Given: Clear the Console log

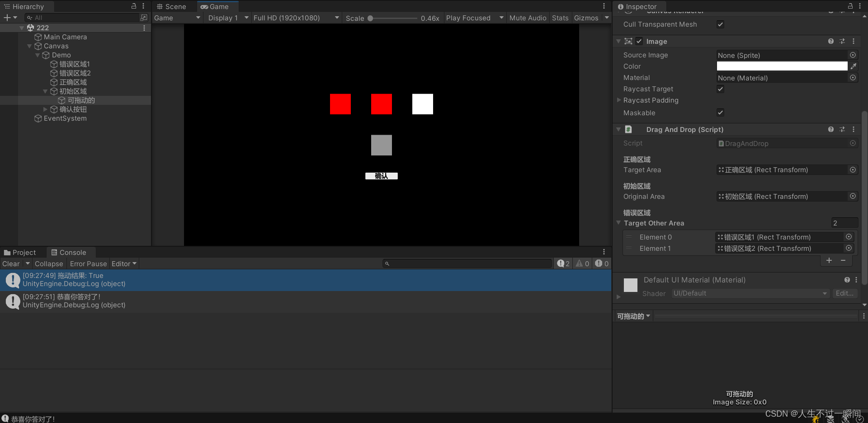Looking at the screenshot, I should [11, 263].
